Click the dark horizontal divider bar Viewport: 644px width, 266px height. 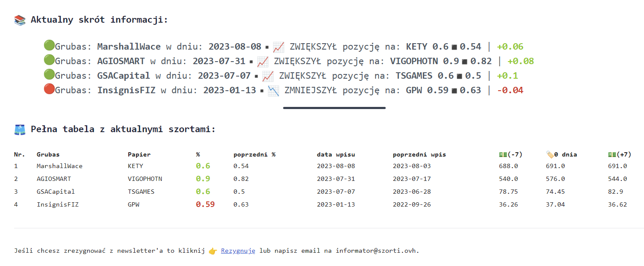[x=334, y=108]
